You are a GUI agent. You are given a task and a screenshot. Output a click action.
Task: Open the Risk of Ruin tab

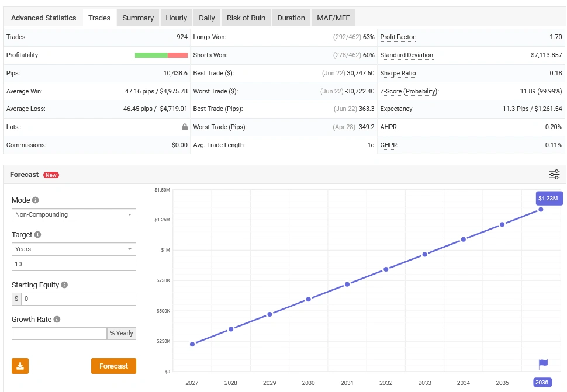(x=246, y=18)
